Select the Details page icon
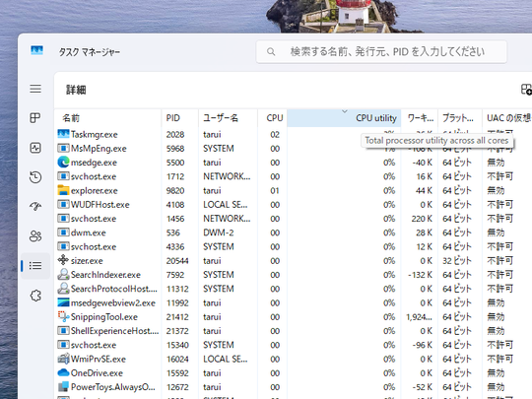 (x=35, y=265)
